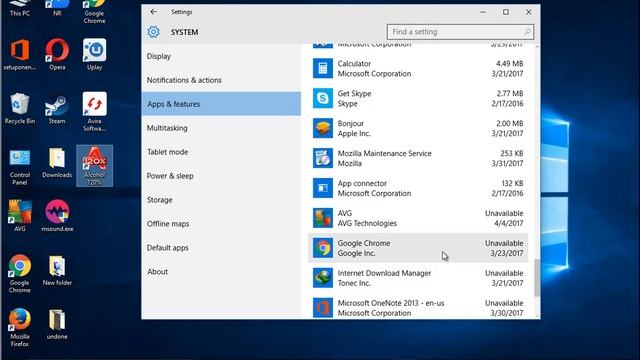Click the "Bonjour" entry name
640x360 pixels.
pos(351,123)
